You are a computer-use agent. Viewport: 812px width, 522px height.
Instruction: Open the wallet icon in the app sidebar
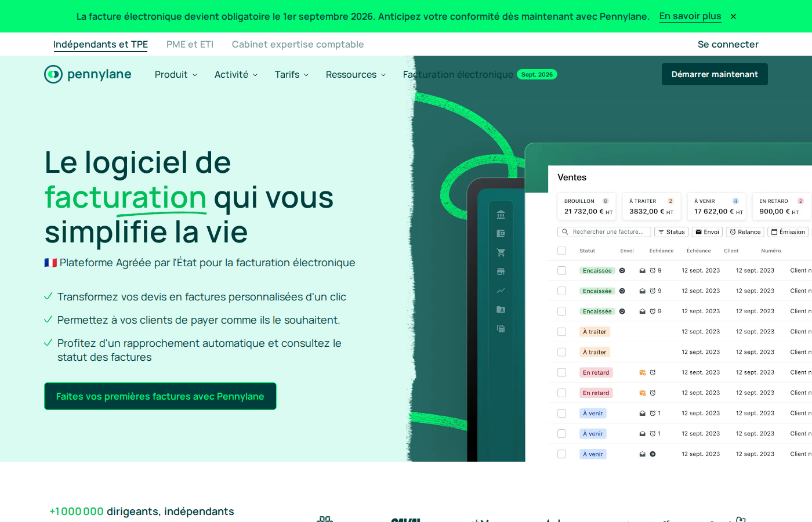click(501, 234)
